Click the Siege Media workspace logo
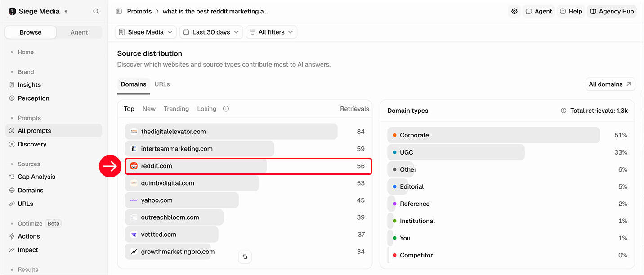This screenshot has width=644, height=275. 12,11
